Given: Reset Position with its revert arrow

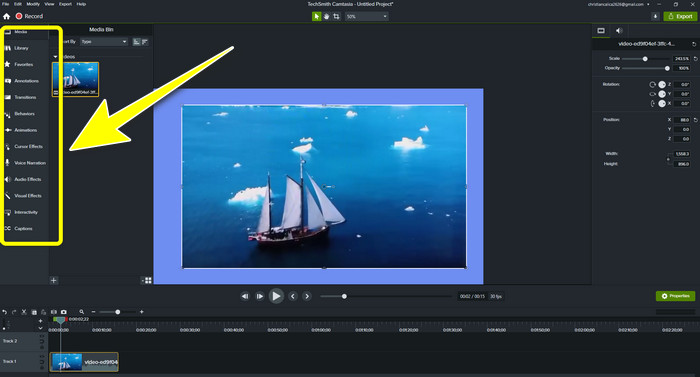Looking at the screenshot, I should [696, 120].
